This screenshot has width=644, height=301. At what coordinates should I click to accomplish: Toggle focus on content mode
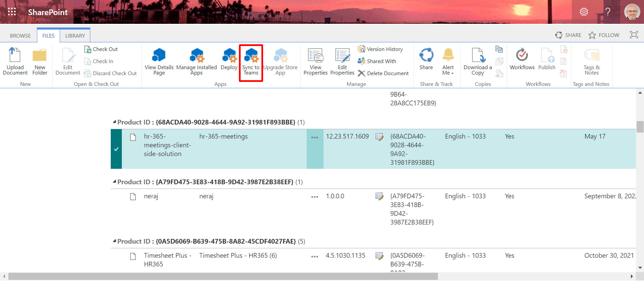(634, 35)
